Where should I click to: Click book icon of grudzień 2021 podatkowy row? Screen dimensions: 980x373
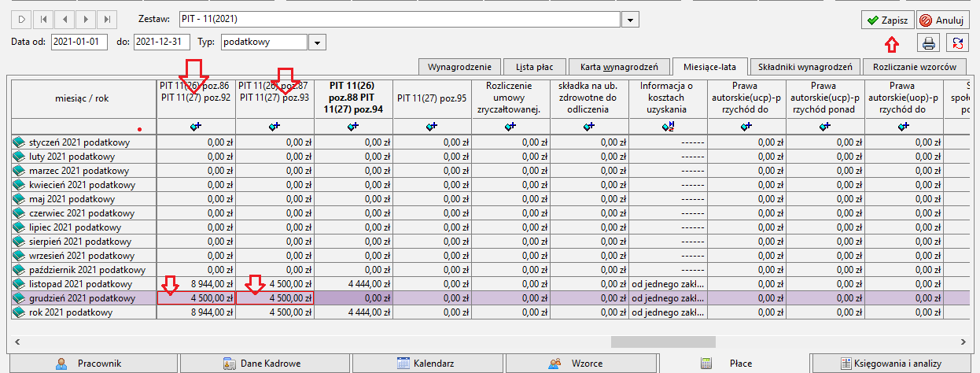coord(20,298)
